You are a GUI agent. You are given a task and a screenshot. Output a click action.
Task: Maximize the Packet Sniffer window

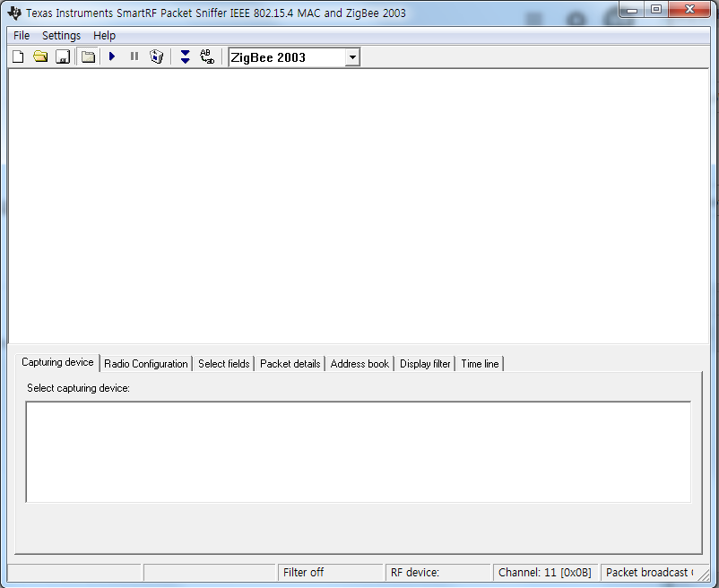[x=656, y=10]
